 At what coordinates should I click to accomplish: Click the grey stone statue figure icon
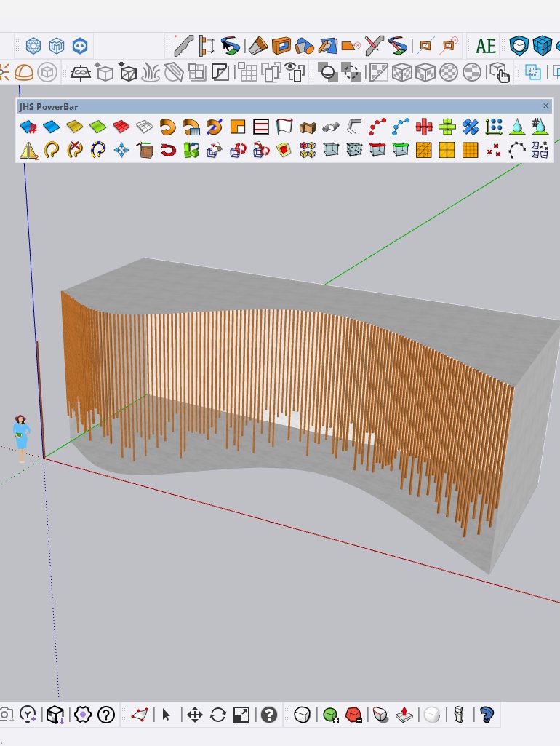pyautogui.click(x=459, y=715)
